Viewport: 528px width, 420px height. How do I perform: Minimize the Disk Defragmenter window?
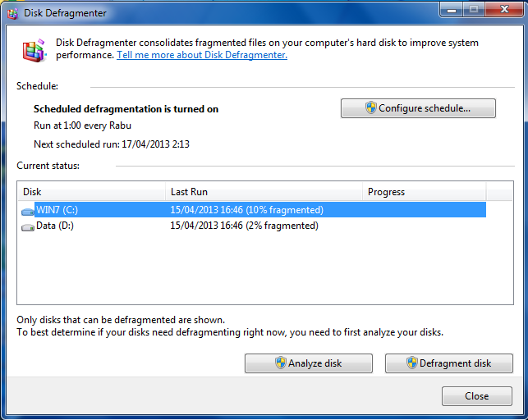[x=451, y=11]
